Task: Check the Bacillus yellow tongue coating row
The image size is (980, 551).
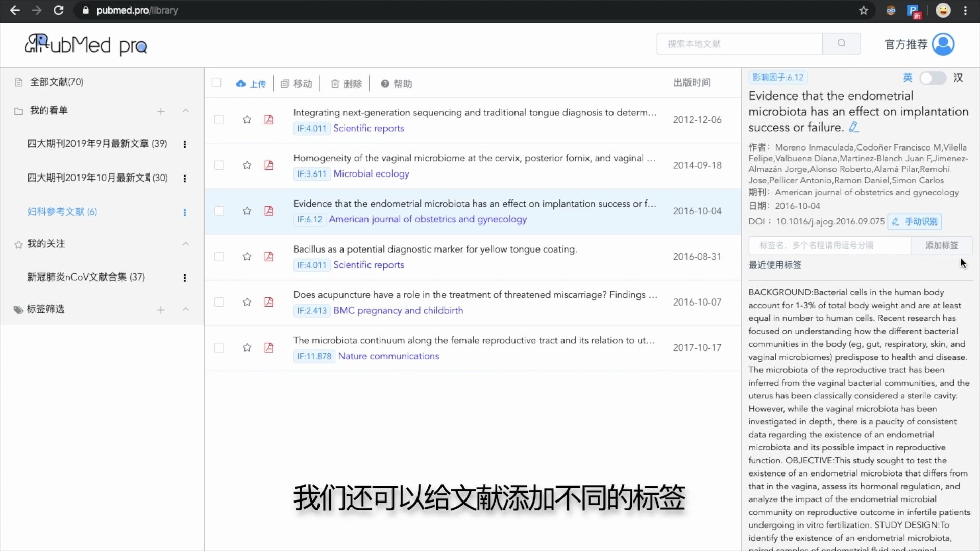Action: point(219,256)
